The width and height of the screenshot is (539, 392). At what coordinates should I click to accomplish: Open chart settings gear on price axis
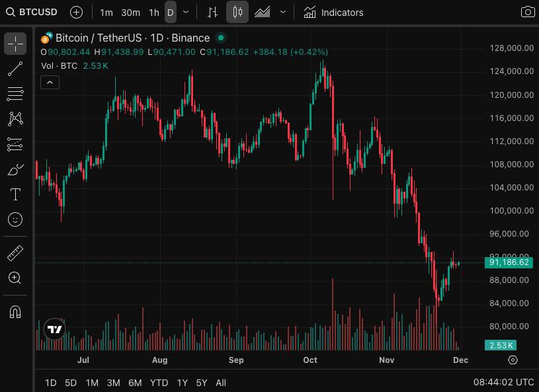coord(513,360)
